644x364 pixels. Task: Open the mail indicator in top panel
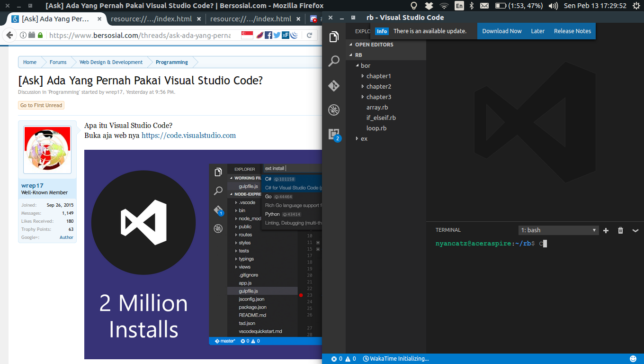click(484, 6)
